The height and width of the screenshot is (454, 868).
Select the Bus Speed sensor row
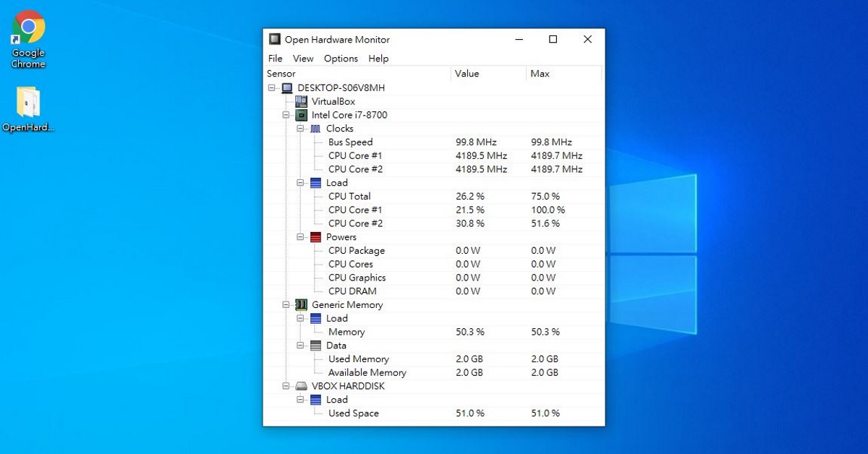[350, 142]
